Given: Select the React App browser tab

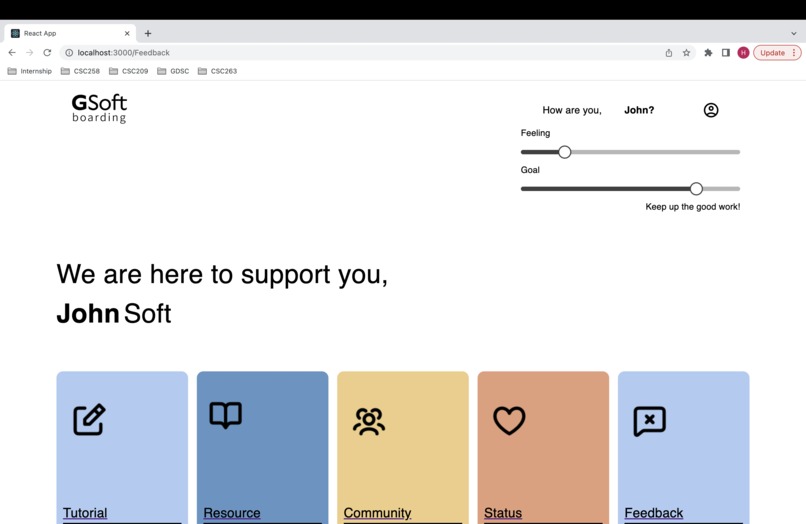Looking at the screenshot, I should (x=70, y=33).
